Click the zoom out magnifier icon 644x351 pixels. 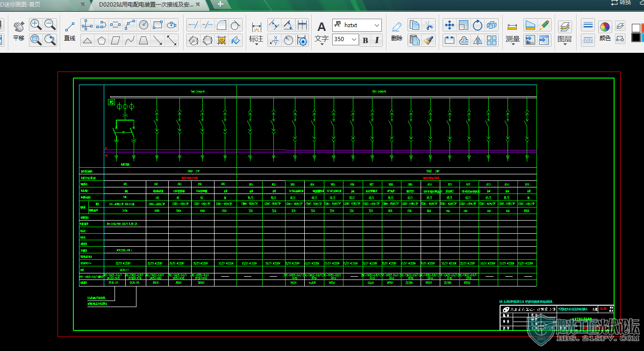(x=50, y=25)
